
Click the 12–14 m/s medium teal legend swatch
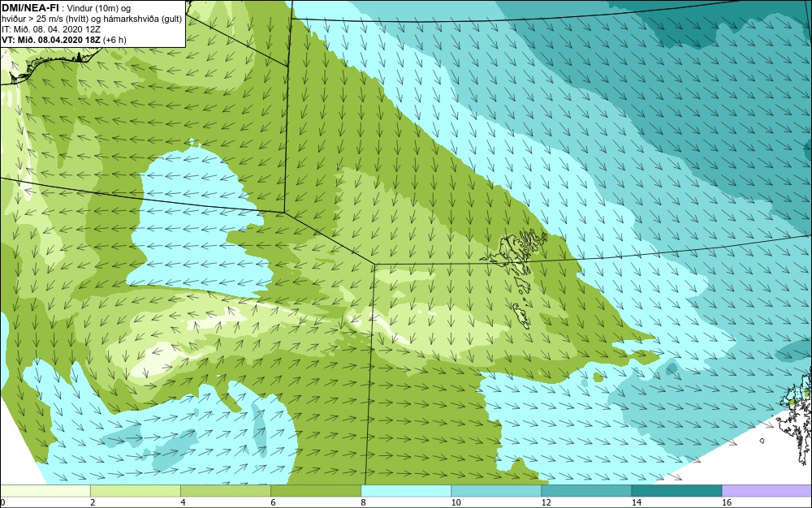click(585, 491)
